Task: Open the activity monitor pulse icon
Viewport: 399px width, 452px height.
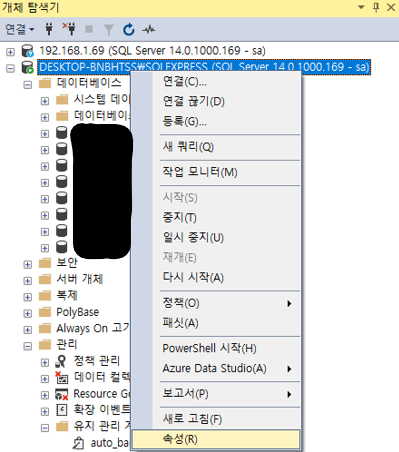Action: click(x=149, y=30)
